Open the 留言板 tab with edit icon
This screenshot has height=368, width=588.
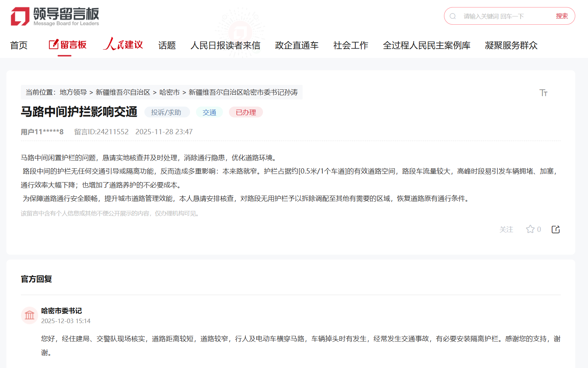[68, 45]
